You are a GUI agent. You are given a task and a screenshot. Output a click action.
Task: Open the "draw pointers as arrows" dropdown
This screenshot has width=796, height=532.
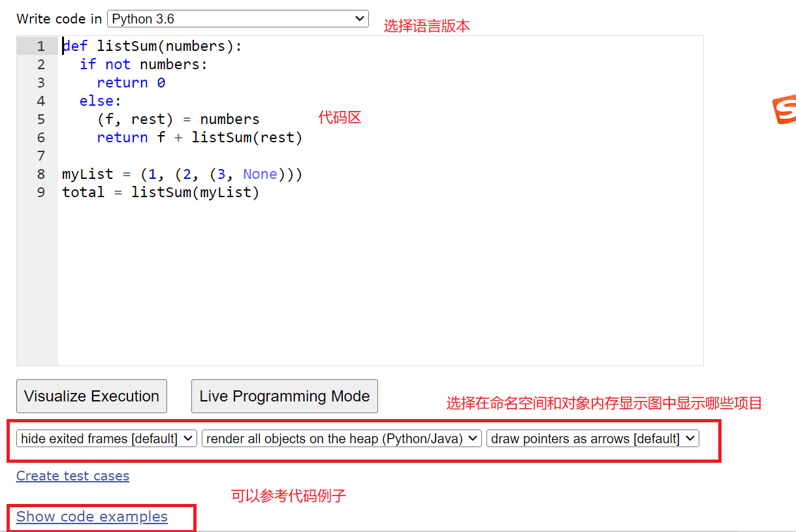click(x=592, y=438)
